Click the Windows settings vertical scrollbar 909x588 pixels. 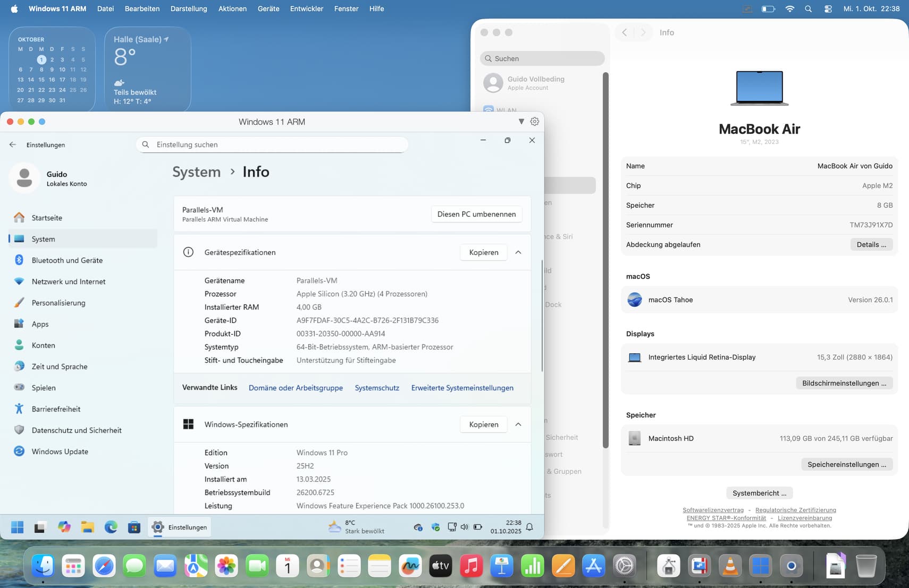click(542, 316)
